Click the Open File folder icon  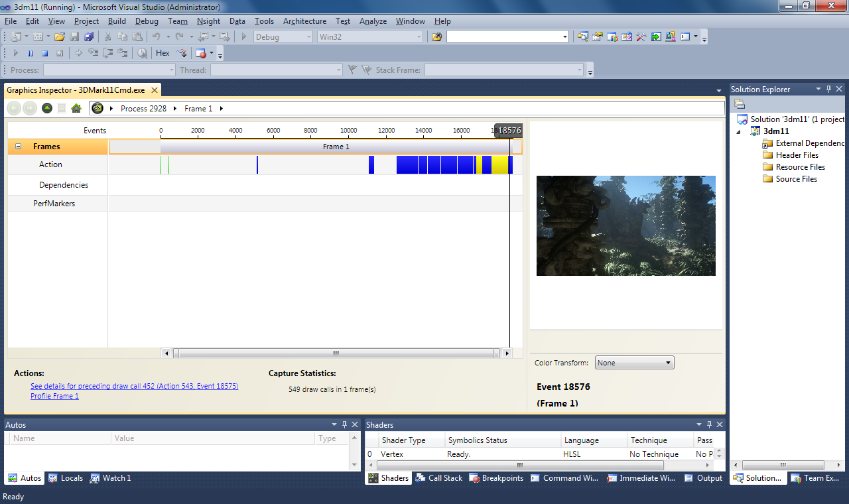click(60, 37)
